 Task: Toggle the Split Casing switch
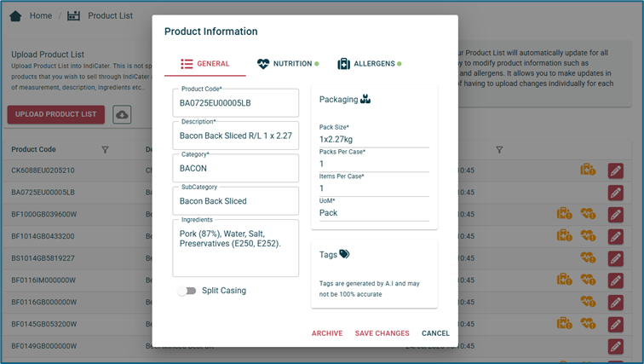187,291
